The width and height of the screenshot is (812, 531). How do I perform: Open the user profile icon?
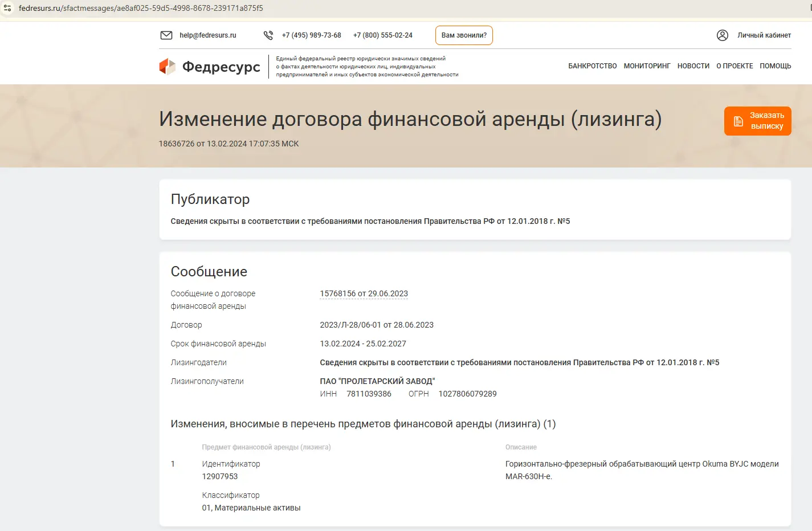[723, 35]
